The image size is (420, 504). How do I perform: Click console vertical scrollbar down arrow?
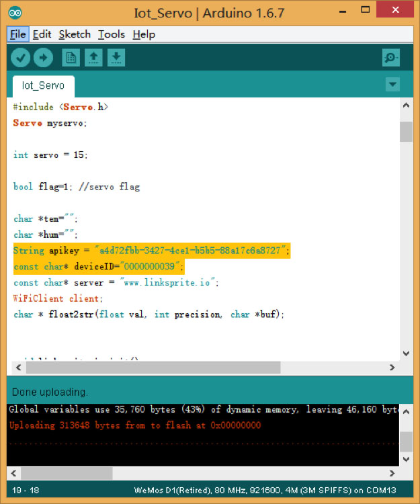[406, 459]
